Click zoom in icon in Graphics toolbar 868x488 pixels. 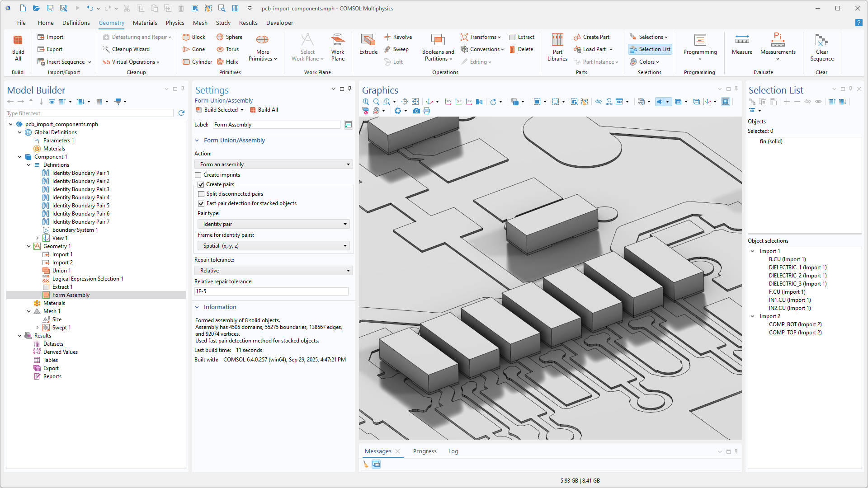pos(366,102)
